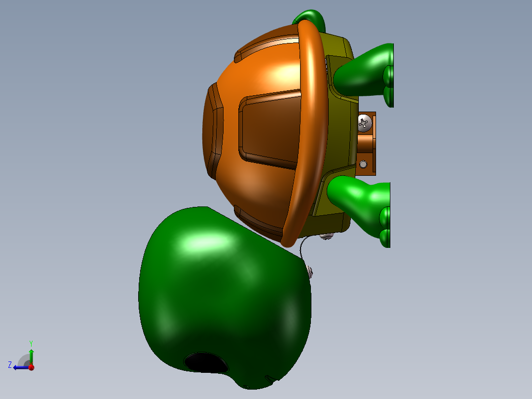This screenshot has width=532, height=399.
Task: Click the red X axis dot of triad
Action: [x=32, y=367]
